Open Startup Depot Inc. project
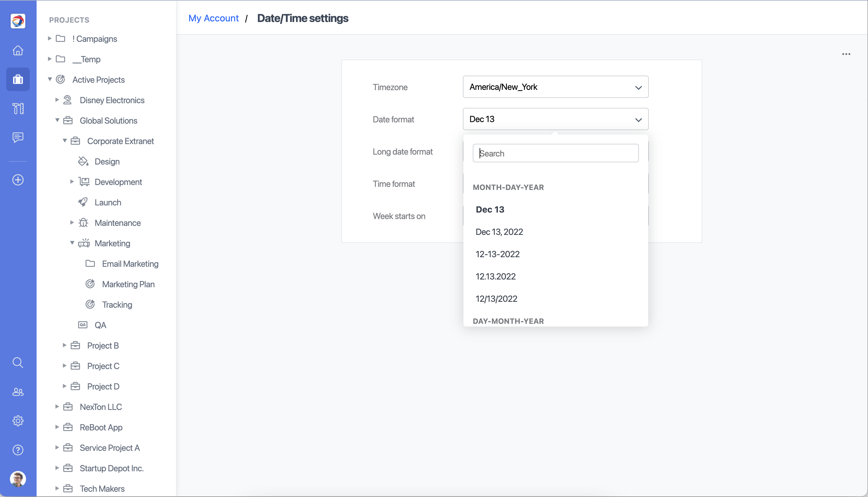868x497 pixels. click(x=112, y=468)
